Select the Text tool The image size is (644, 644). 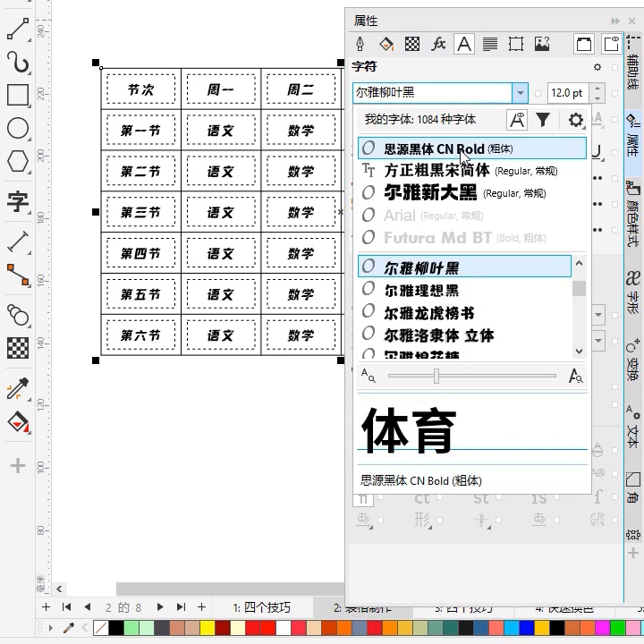tap(18, 201)
